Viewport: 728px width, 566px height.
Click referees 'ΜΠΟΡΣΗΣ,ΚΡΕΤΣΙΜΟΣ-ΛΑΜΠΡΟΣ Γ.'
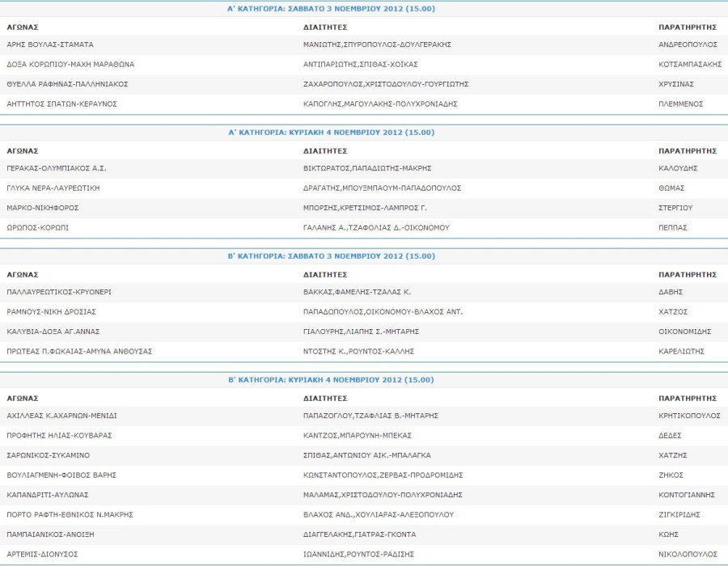[x=365, y=209]
